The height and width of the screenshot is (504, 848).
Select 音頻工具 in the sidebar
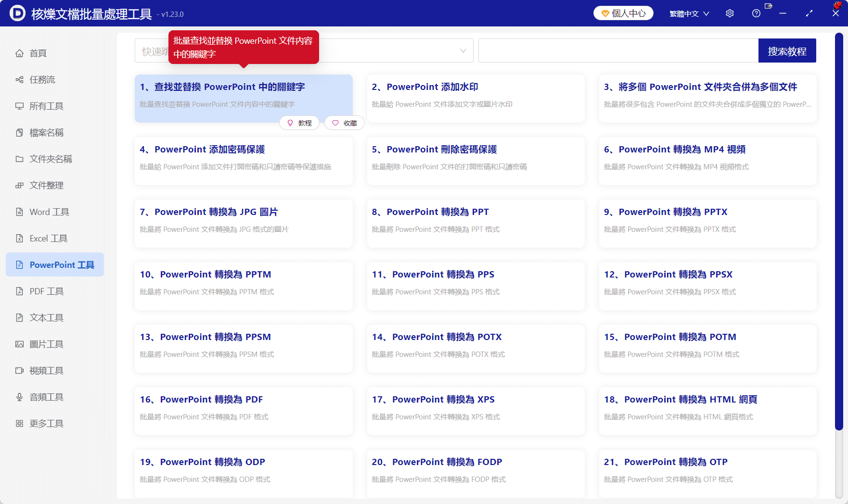pos(55,397)
